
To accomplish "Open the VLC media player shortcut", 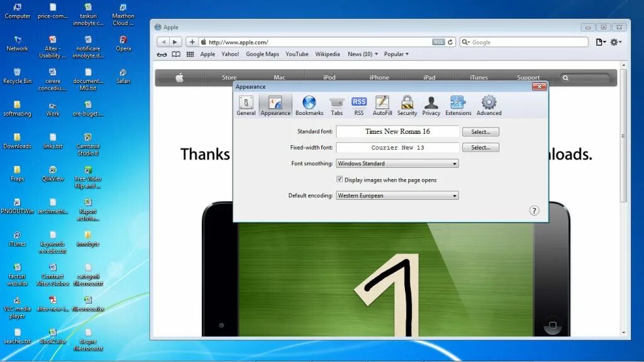I will pos(17,307).
